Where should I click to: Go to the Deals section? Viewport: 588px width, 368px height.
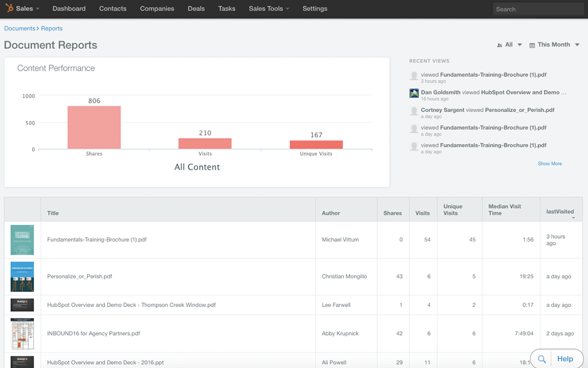click(x=196, y=9)
